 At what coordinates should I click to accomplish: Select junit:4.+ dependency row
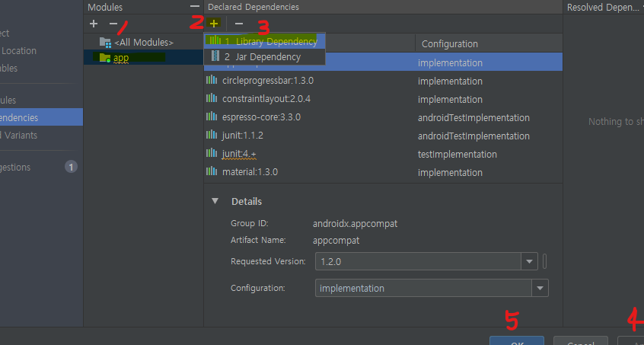click(x=383, y=154)
